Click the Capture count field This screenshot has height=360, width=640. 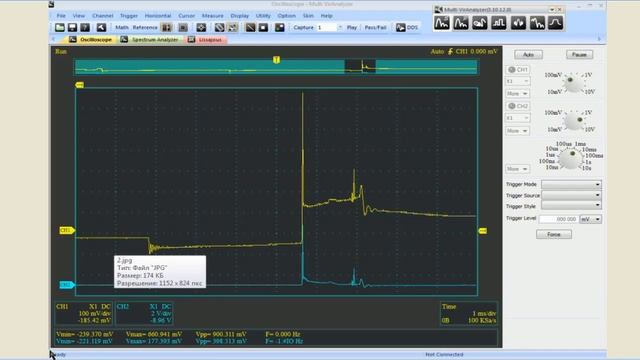pos(327,27)
